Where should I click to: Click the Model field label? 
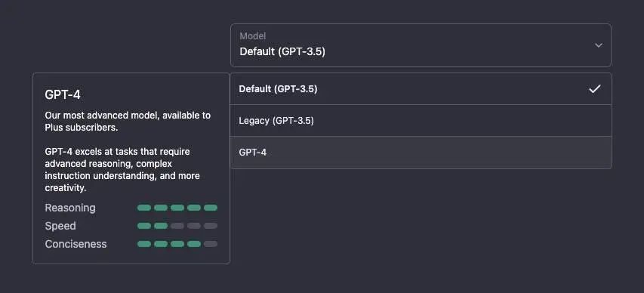click(253, 36)
